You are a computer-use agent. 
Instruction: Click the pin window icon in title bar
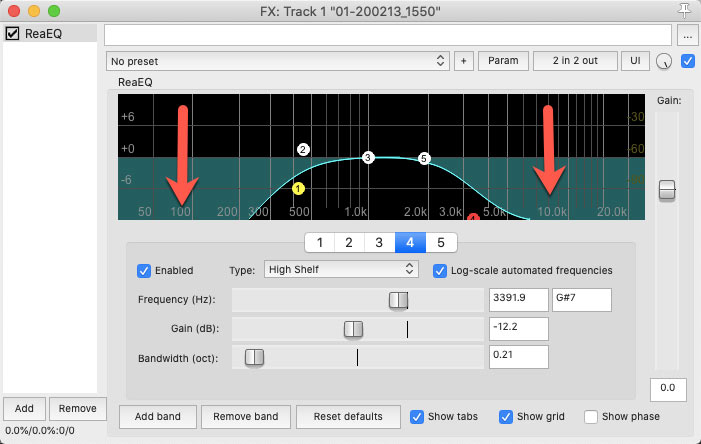point(684,10)
